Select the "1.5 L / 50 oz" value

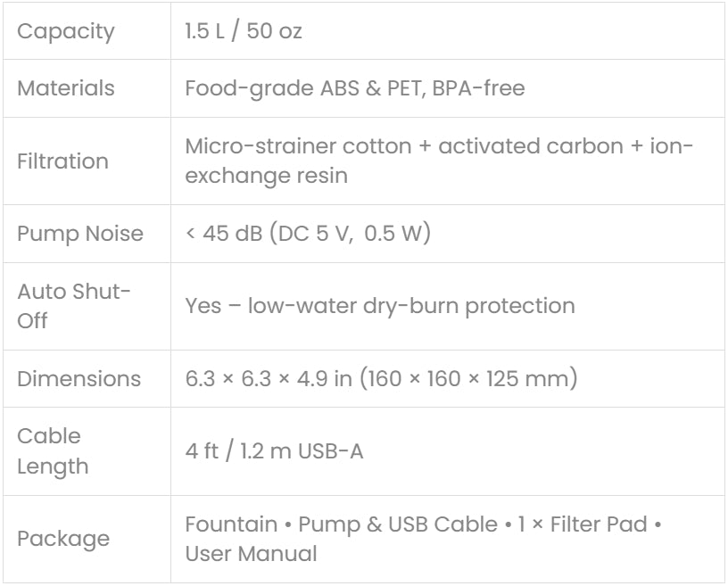coord(244,32)
